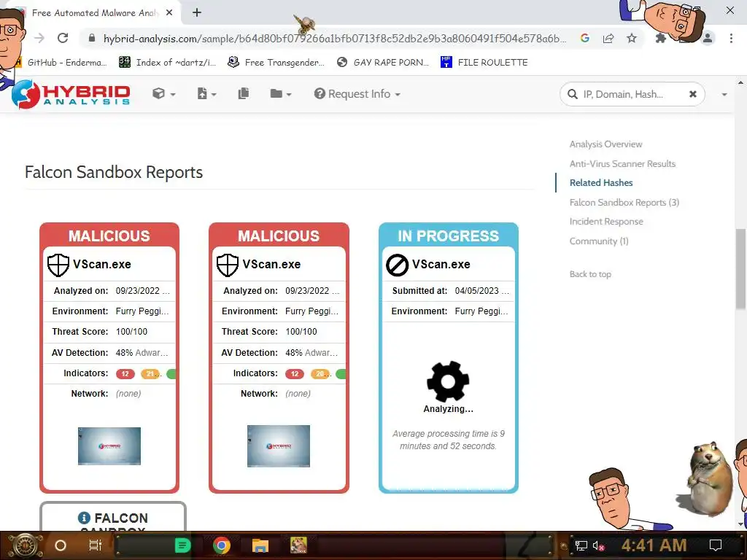Click the file collection documents icon
The image size is (747, 560).
(x=244, y=93)
